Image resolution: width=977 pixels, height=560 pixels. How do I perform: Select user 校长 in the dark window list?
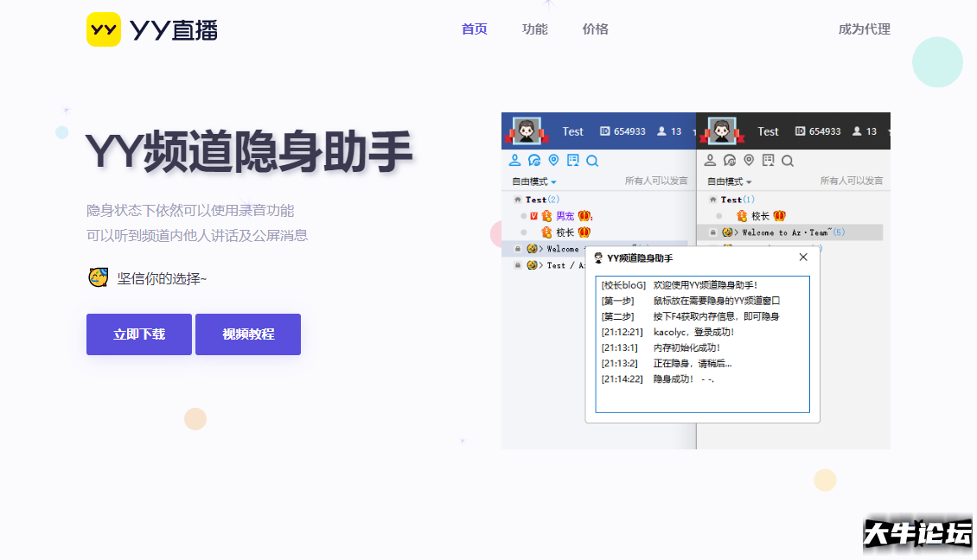tap(760, 216)
